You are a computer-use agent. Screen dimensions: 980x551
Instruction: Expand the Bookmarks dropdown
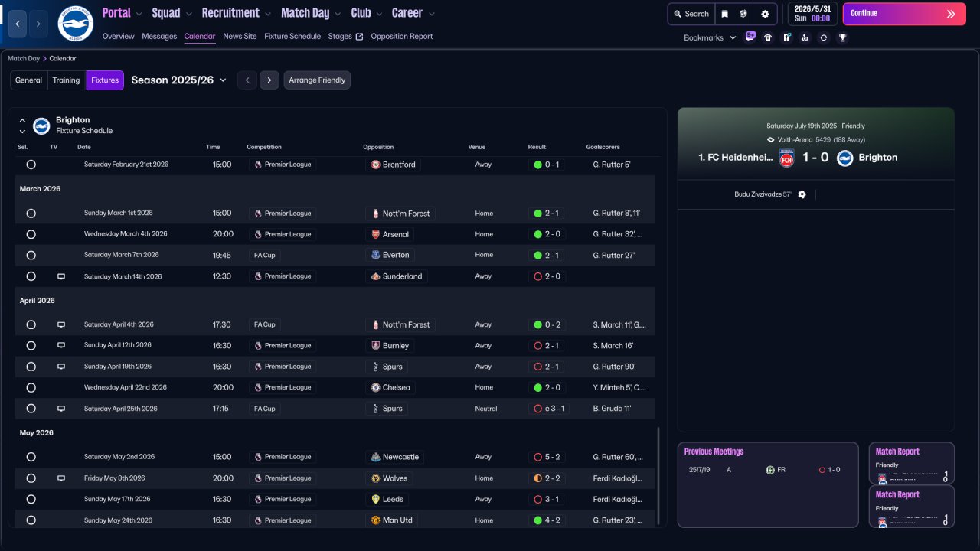[709, 37]
